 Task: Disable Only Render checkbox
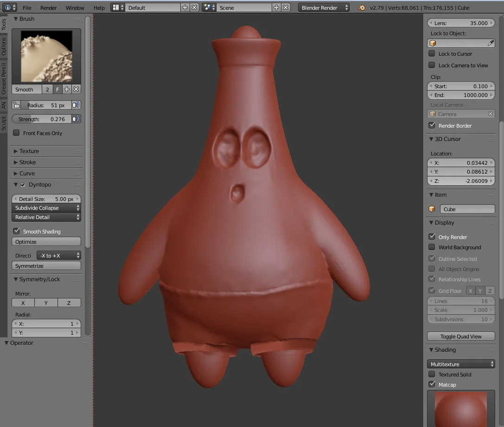432,237
